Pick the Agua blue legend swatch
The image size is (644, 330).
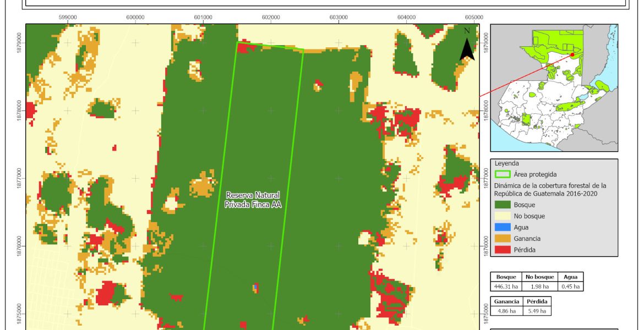tap(503, 227)
